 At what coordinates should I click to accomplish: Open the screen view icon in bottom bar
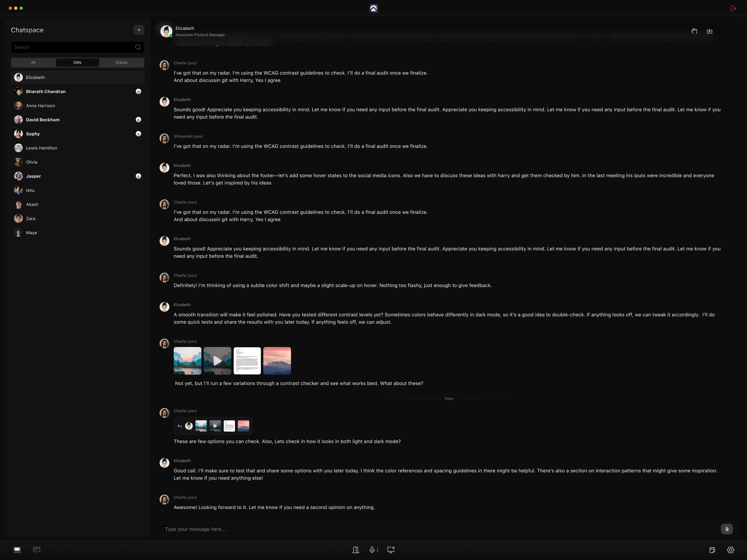point(17,549)
